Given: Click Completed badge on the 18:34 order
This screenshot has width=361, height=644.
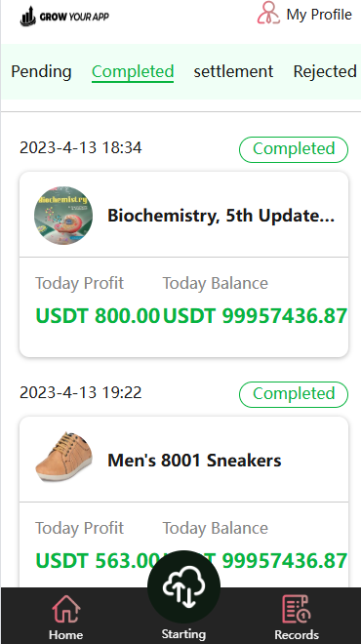Looking at the screenshot, I should [x=294, y=149].
